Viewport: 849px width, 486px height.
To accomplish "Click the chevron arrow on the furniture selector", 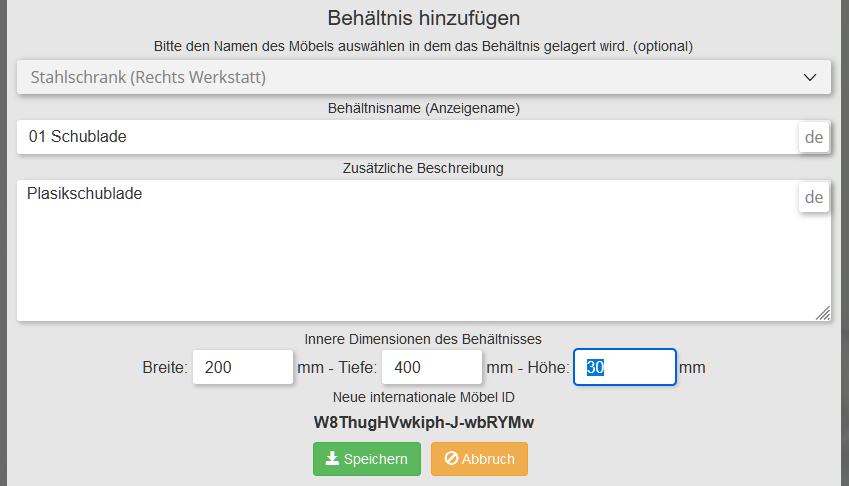I will (x=810, y=77).
